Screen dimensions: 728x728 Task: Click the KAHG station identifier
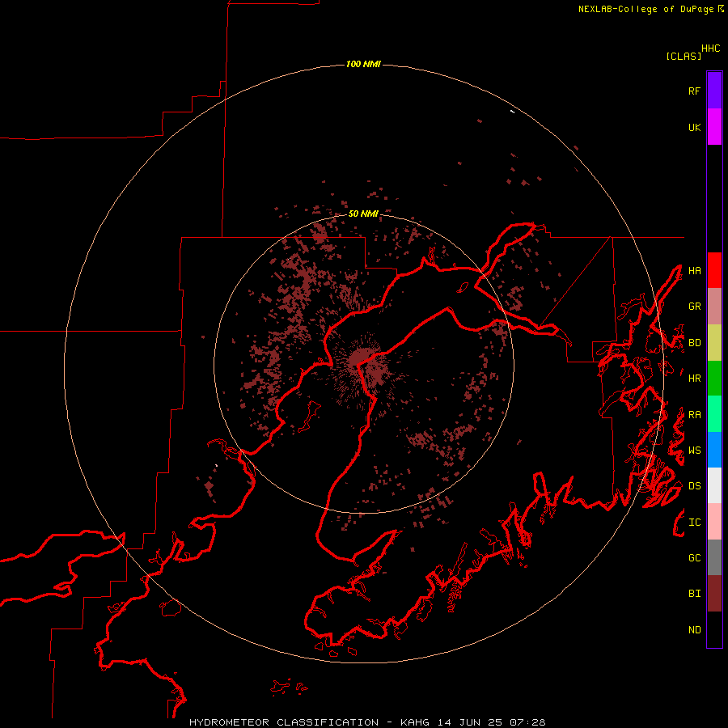415,722
